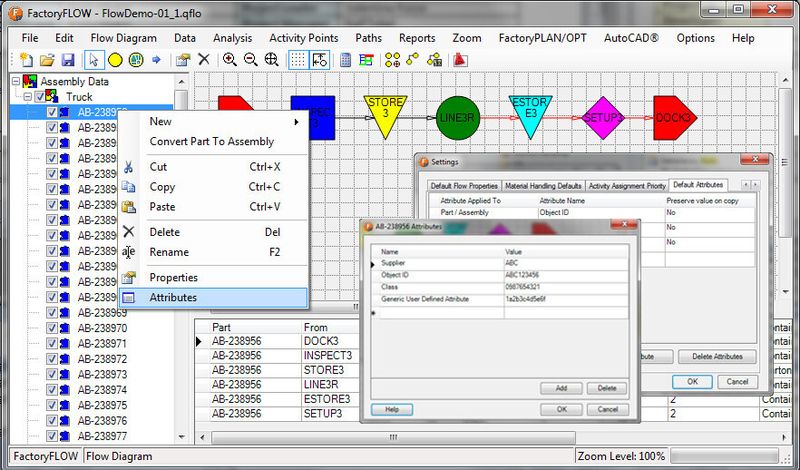
Task: Click the zoom out magnifier icon
Action: coord(250,60)
